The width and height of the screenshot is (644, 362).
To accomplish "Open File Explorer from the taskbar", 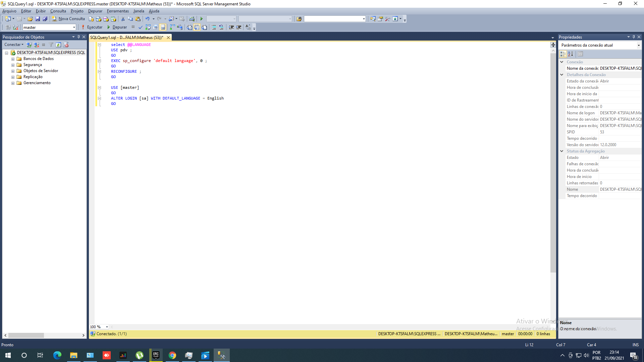I will pos(74,355).
